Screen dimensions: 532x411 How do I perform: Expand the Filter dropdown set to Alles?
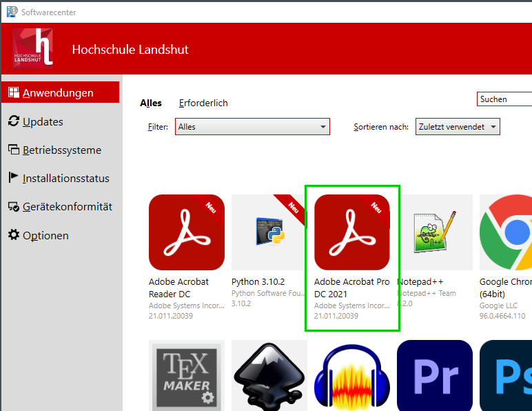pos(252,127)
